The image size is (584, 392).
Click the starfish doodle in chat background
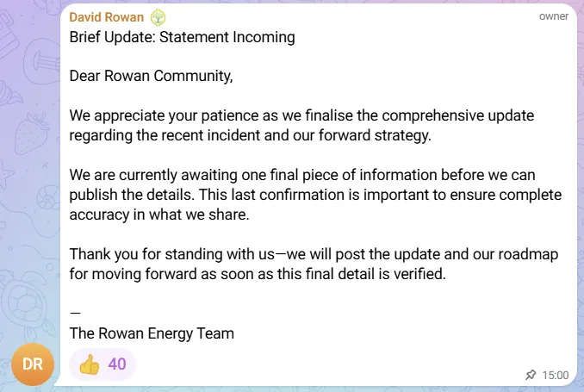pyautogui.click(x=5, y=174)
